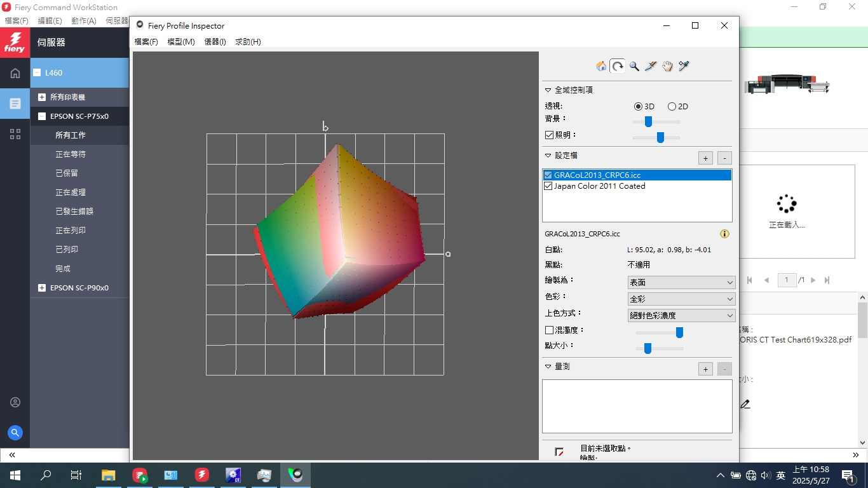Collapse the 全域控制項 section
868x488 pixels.
coord(548,90)
